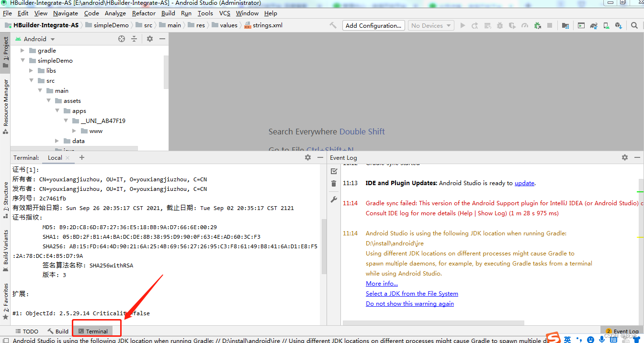Click the Stop square icon

(550, 25)
